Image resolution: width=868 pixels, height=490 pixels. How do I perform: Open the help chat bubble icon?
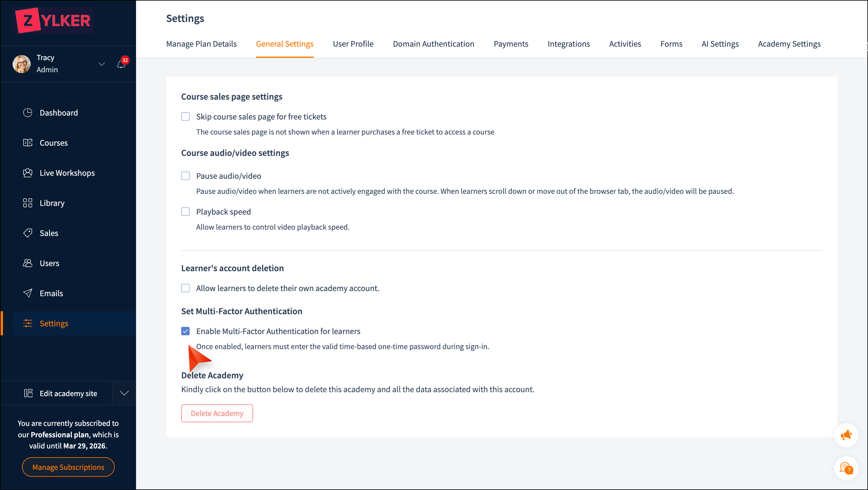[x=846, y=468]
